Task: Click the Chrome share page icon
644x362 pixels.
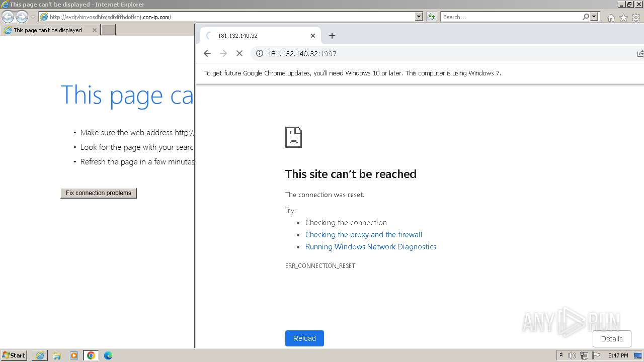Action: point(640,54)
